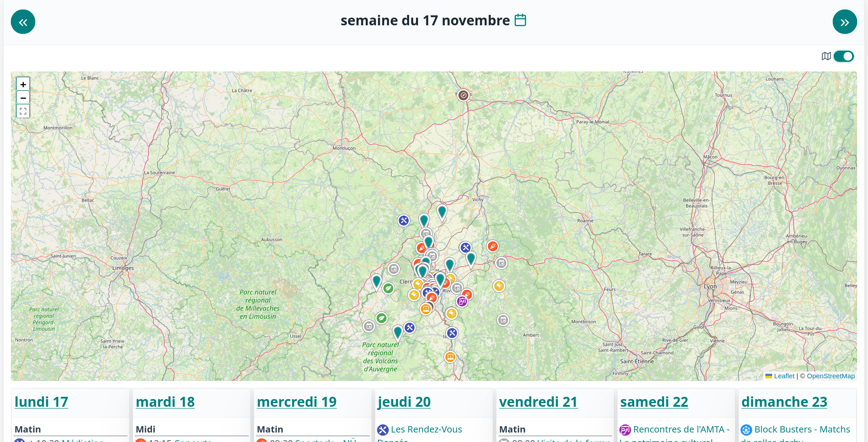
Task: Click the map icon next to the switch
Action: tap(826, 56)
